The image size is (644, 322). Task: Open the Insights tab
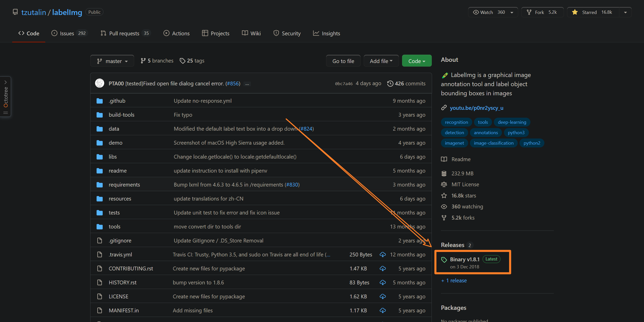pos(327,33)
